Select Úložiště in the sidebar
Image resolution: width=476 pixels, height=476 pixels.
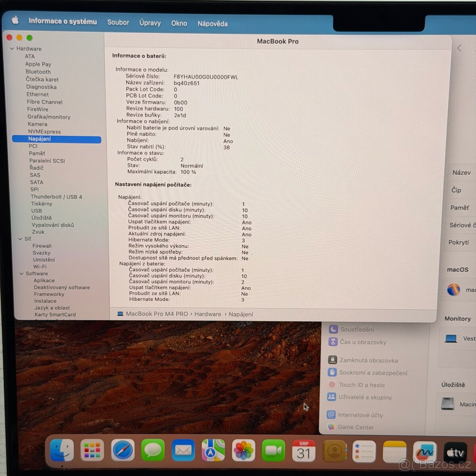pos(42,218)
